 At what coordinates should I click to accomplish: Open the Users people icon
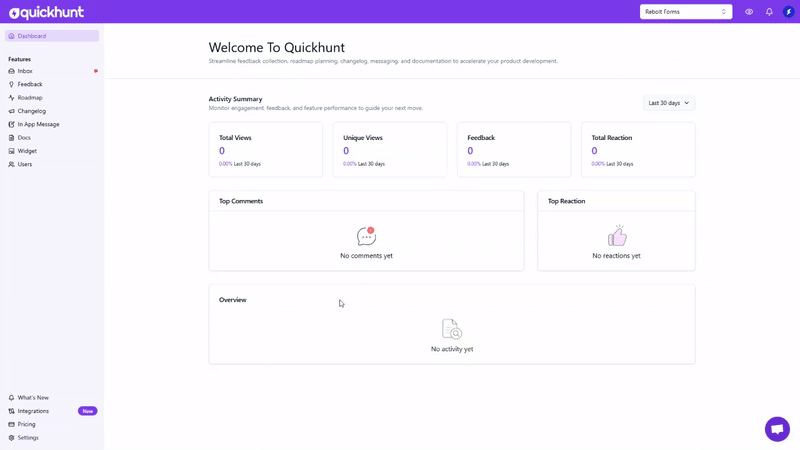click(x=11, y=164)
